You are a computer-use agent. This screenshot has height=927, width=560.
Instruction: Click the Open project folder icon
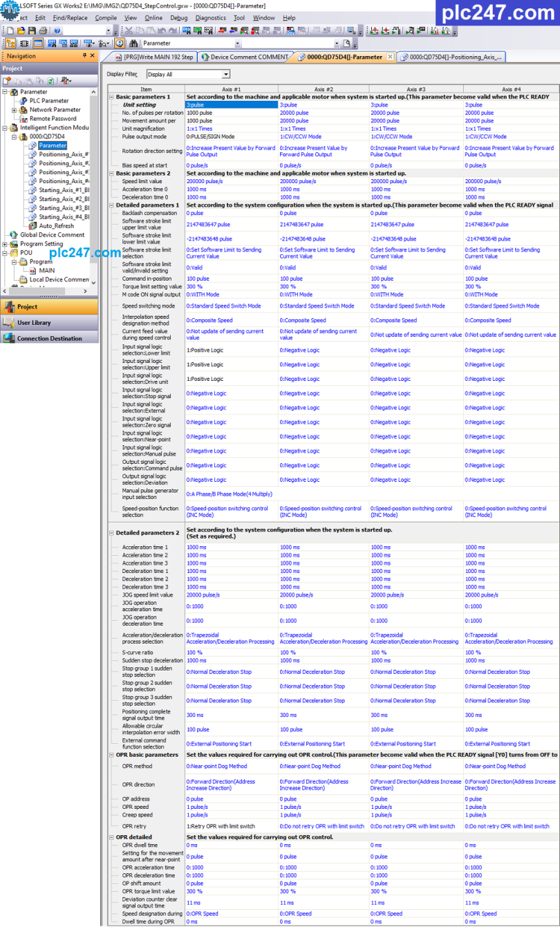click(21, 31)
